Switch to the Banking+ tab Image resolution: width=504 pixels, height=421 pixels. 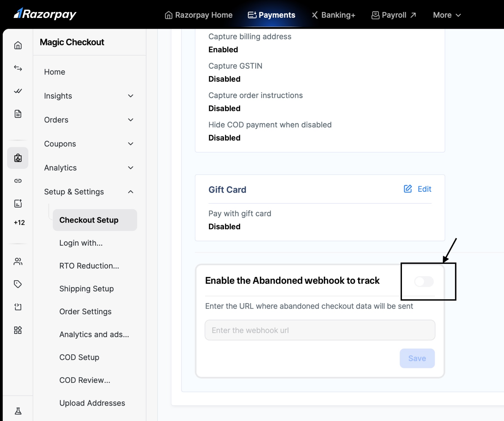tap(333, 15)
